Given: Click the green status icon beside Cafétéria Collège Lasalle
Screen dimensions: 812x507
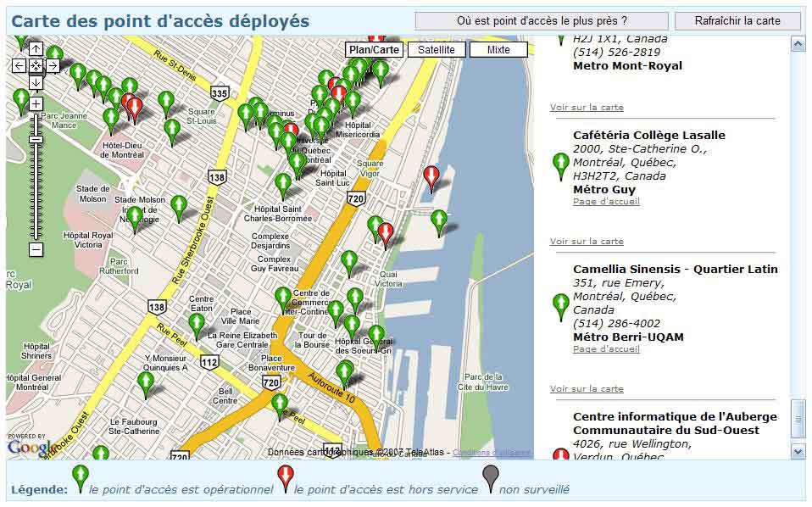Looking at the screenshot, I should click(561, 165).
